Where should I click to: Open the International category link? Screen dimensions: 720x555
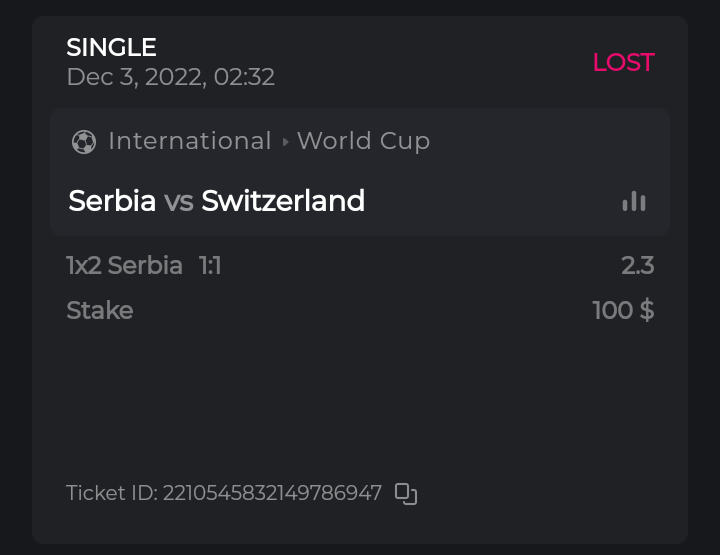190,141
